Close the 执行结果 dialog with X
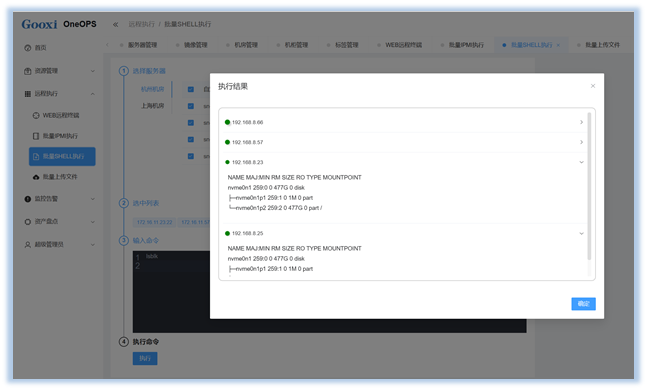This screenshot has width=647, height=390. [x=593, y=86]
